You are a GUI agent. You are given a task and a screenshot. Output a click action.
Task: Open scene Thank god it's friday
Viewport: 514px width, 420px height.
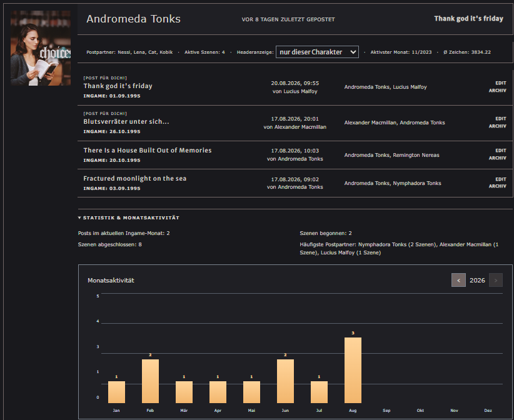118,86
